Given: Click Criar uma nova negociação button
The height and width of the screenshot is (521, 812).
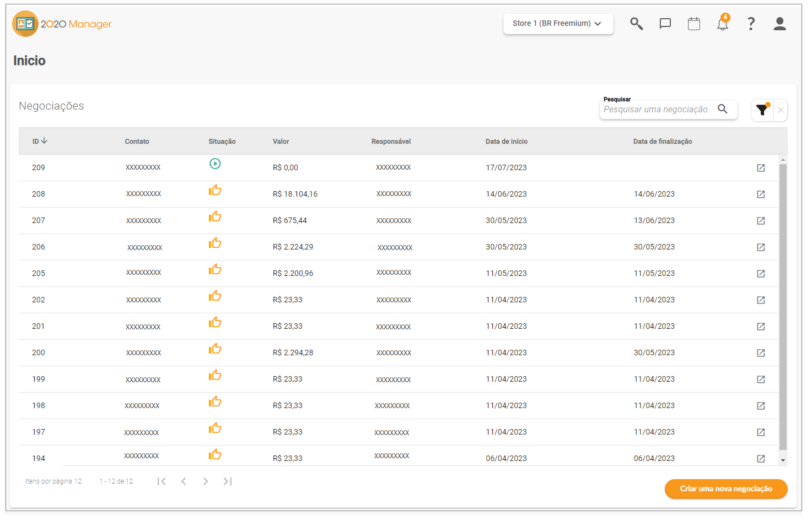Looking at the screenshot, I should 726,489.
